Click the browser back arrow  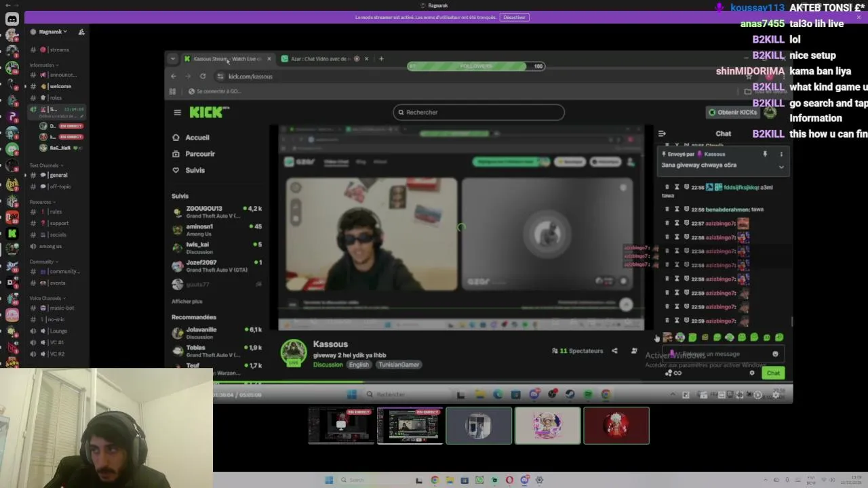point(174,76)
